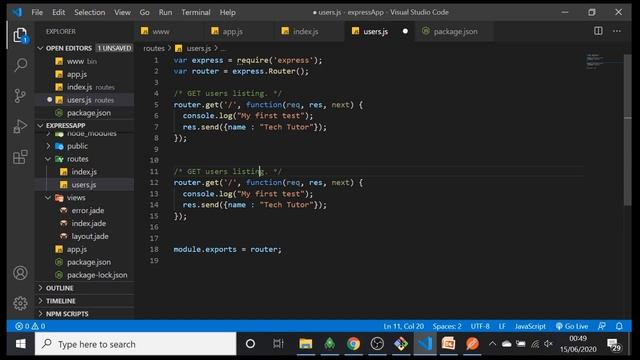The width and height of the screenshot is (640, 360).
Task: Click the volume icon in system tray
Action: point(548,344)
